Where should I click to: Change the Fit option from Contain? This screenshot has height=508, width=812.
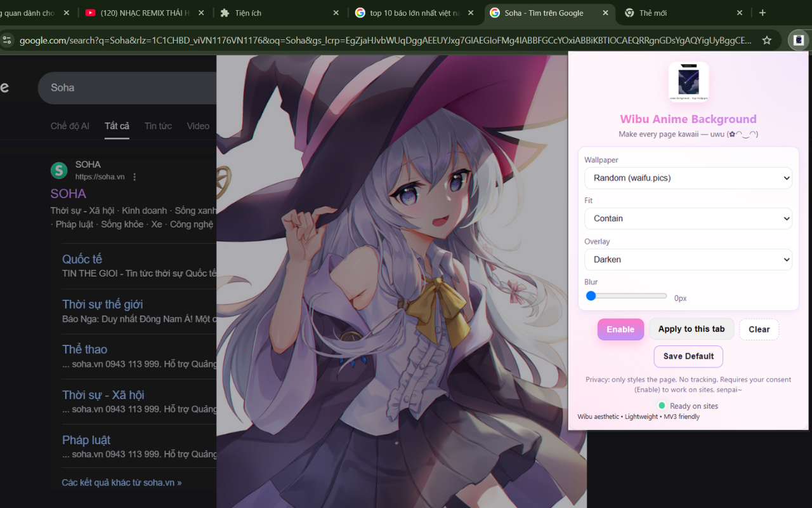click(x=688, y=218)
